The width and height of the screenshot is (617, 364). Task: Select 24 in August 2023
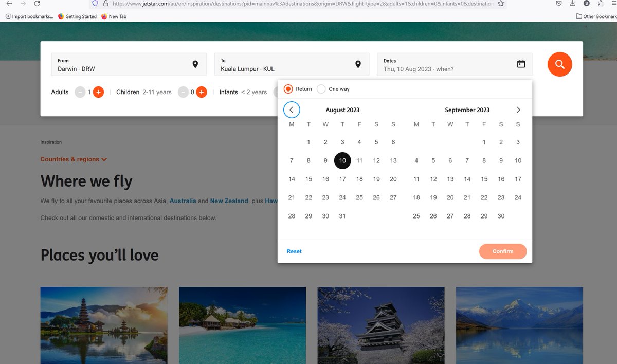click(x=342, y=197)
